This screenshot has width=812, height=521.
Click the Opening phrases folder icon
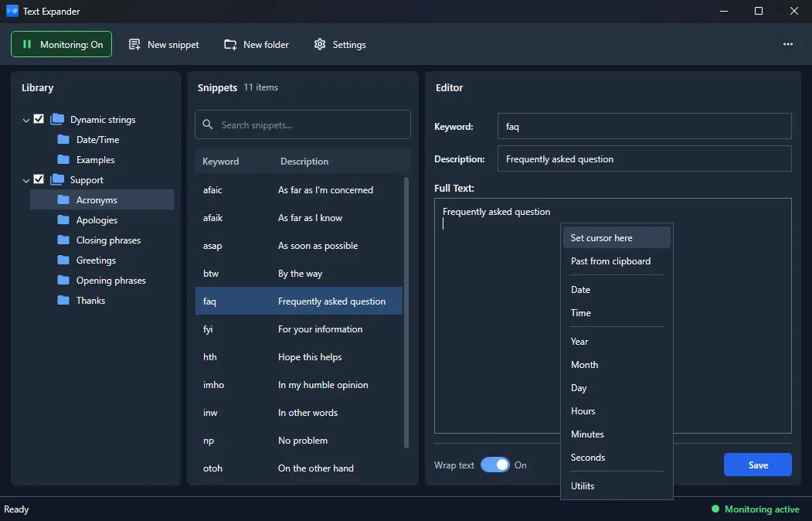pos(63,280)
